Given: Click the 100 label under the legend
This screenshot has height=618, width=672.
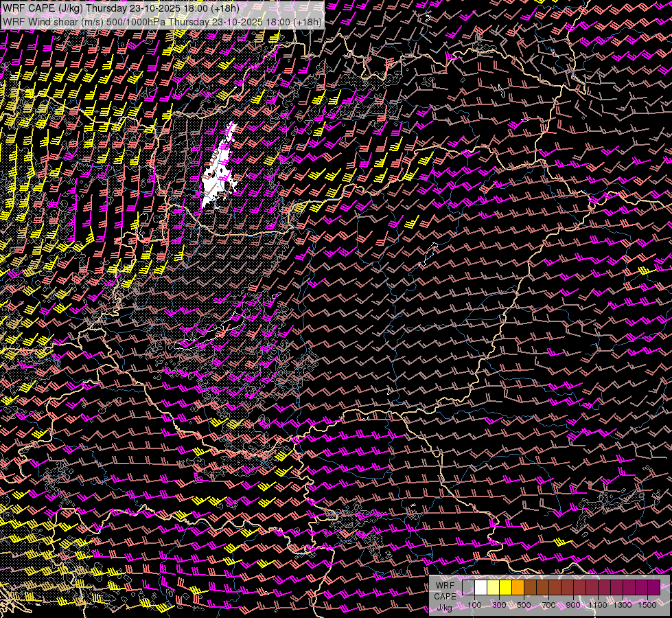Looking at the screenshot, I should 474,605.
